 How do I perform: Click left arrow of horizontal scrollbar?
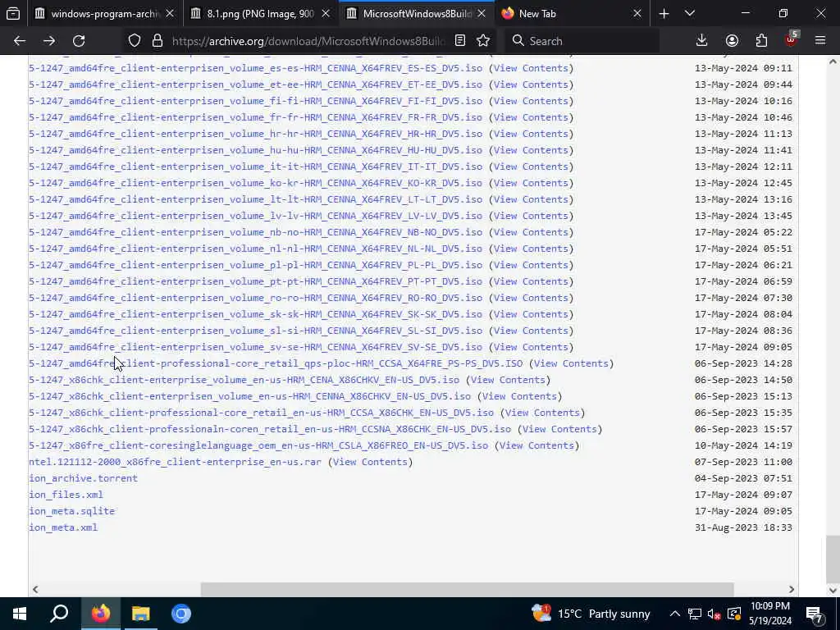pyautogui.click(x=35, y=589)
